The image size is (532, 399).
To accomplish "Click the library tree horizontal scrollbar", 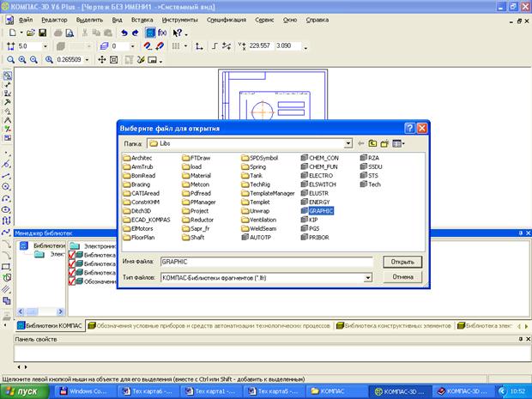I will point(40,311).
